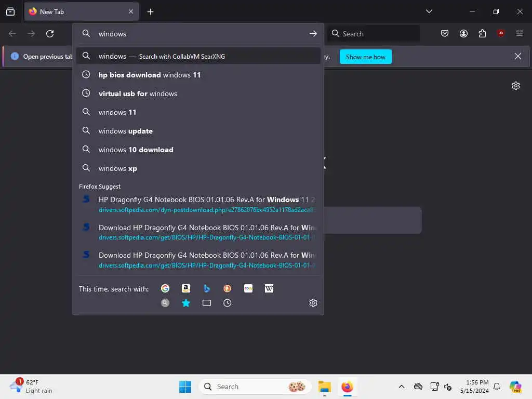The width and height of the screenshot is (532, 399).
Task: Open the cloud sync tray icon
Action: click(418, 387)
